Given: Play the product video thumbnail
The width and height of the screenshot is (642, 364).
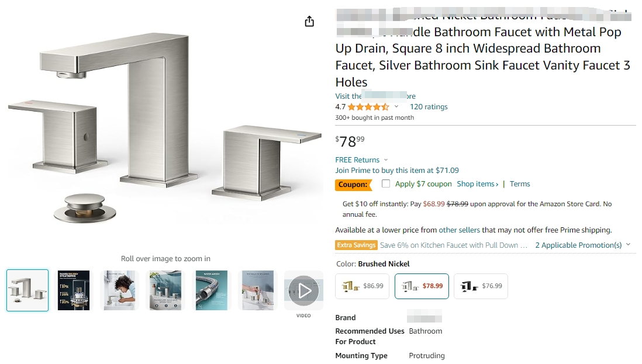Looking at the screenshot, I should point(303,290).
